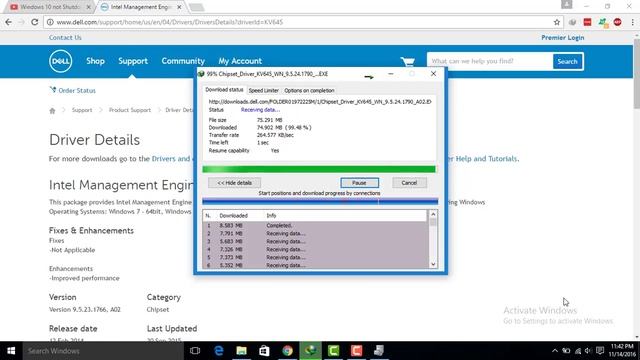Open the Speed Limiter tab

(x=263, y=91)
